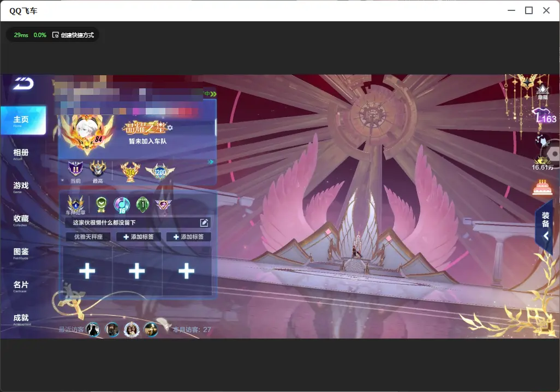Toggle the 隐藏 hide interface button
This screenshot has height=392, width=560.
click(543, 92)
